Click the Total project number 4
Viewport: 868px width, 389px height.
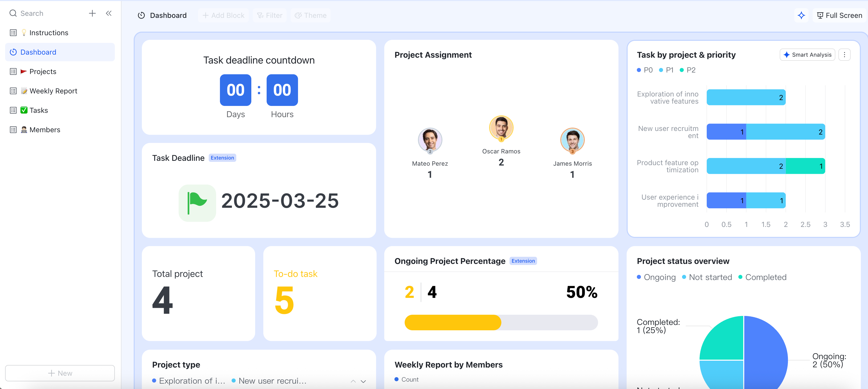point(163,300)
